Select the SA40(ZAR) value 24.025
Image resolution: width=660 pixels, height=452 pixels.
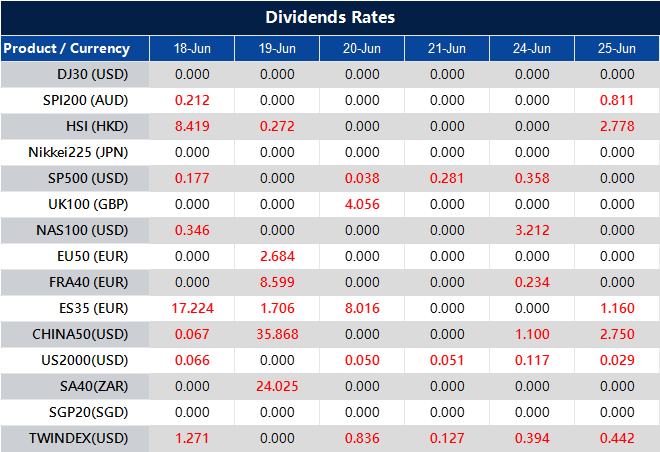[276, 386]
